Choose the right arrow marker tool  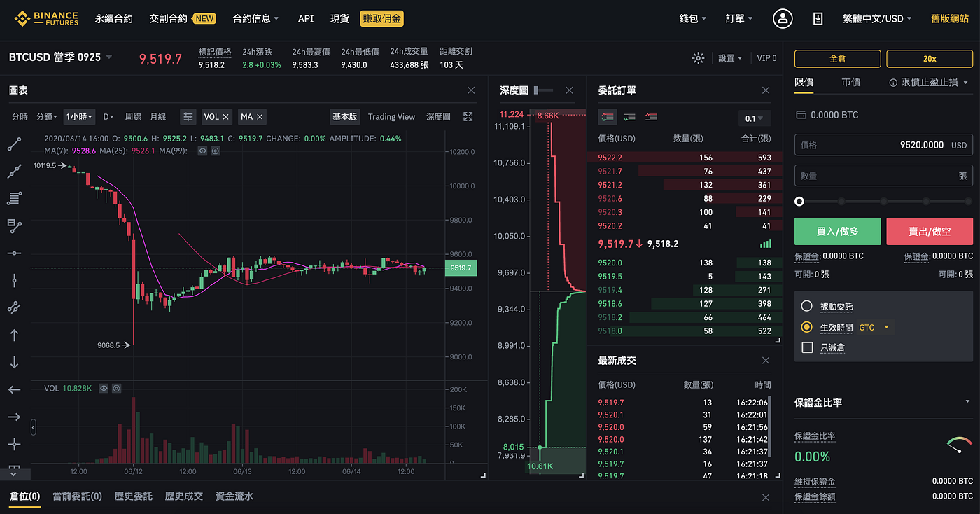(14, 417)
